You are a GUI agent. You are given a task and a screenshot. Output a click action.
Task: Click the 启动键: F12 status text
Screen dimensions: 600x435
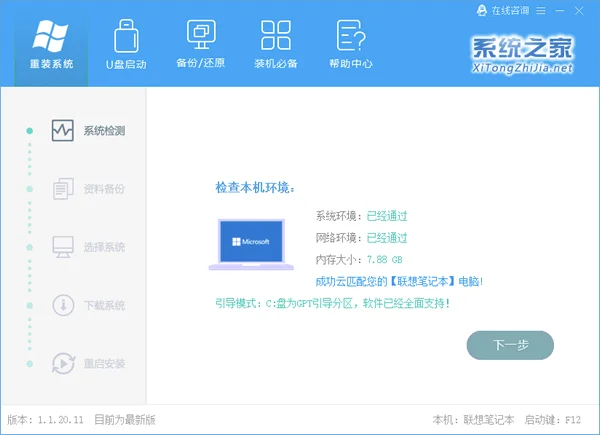click(x=553, y=420)
